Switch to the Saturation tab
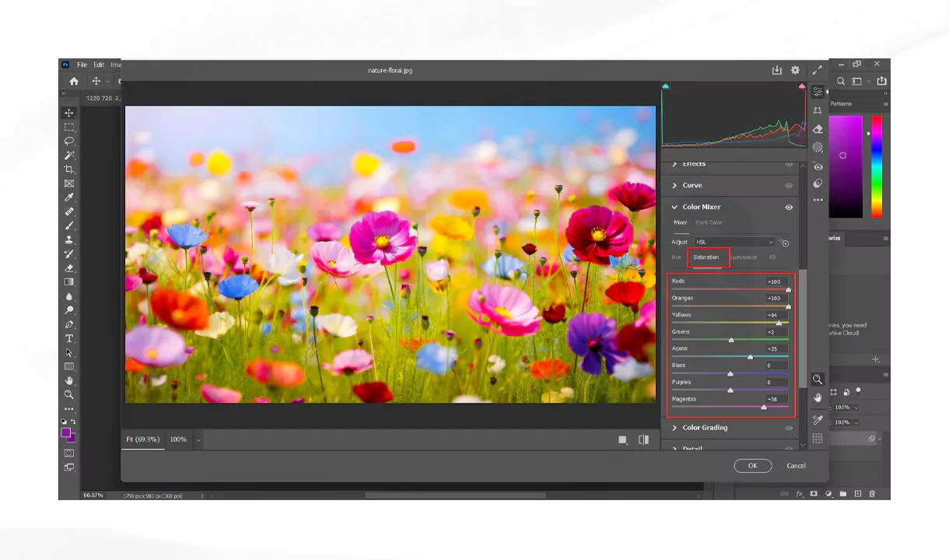This screenshot has height=560, width=949. (706, 257)
